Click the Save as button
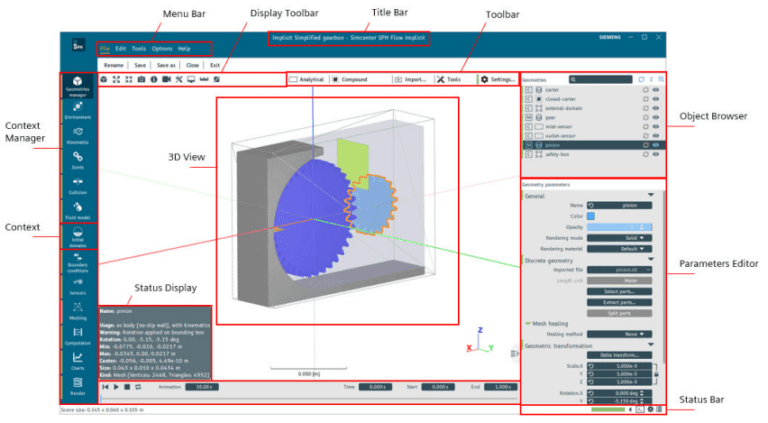This screenshot has width=768, height=423. click(x=166, y=64)
